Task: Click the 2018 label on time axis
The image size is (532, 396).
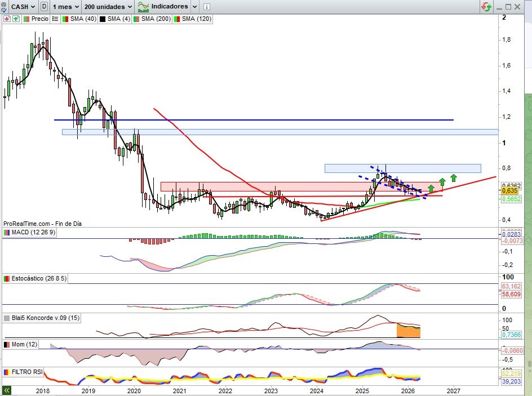Action: click(x=43, y=390)
